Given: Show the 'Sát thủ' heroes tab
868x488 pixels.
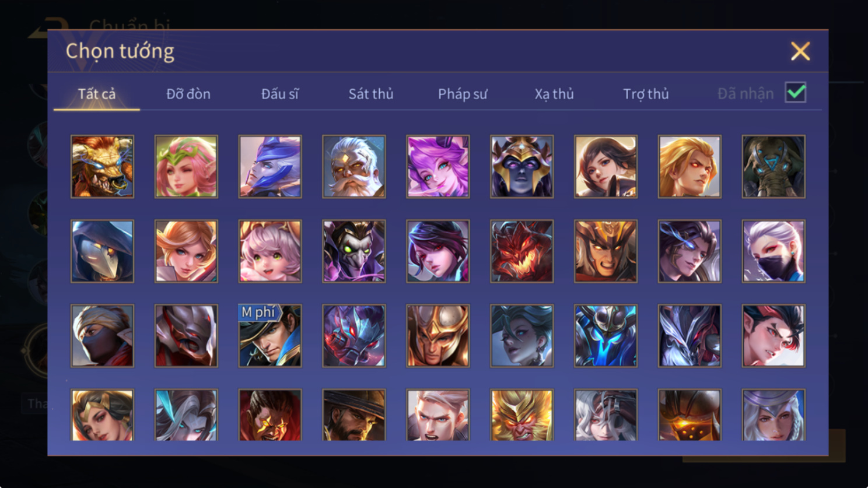Looking at the screenshot, I should [x=371, y=94].
